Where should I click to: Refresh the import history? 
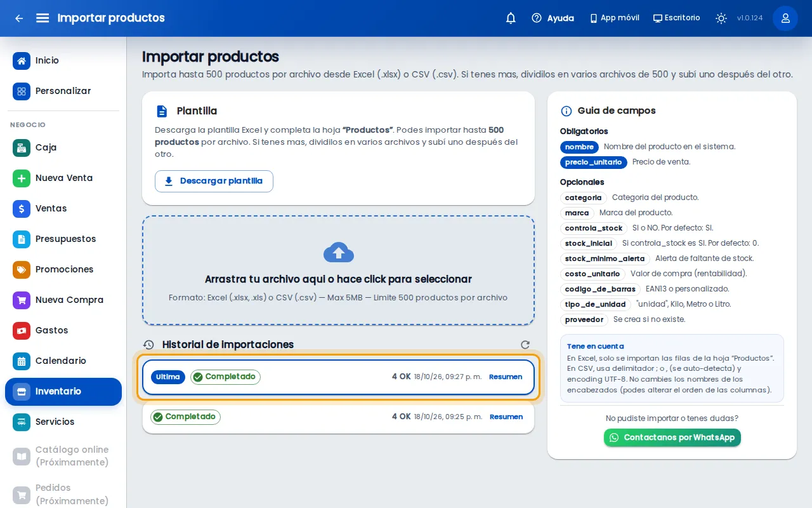[x=525, y=345]
